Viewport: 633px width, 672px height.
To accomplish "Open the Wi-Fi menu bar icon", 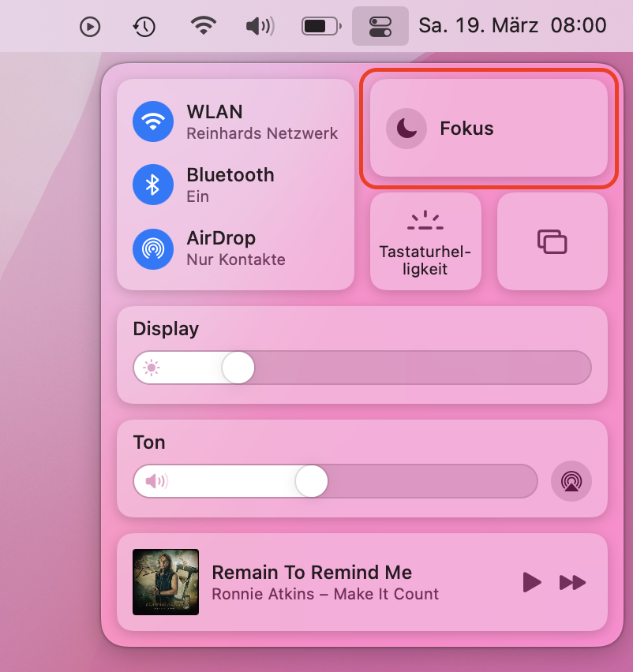I will click(x=204, y=26).
